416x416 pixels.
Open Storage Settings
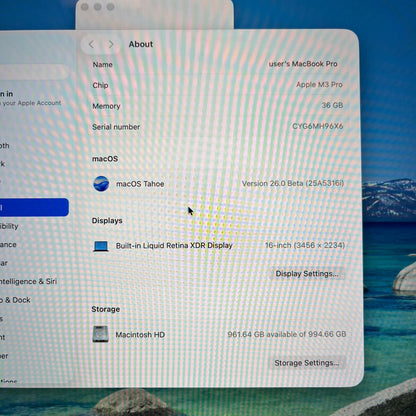[x=306, y=363]
